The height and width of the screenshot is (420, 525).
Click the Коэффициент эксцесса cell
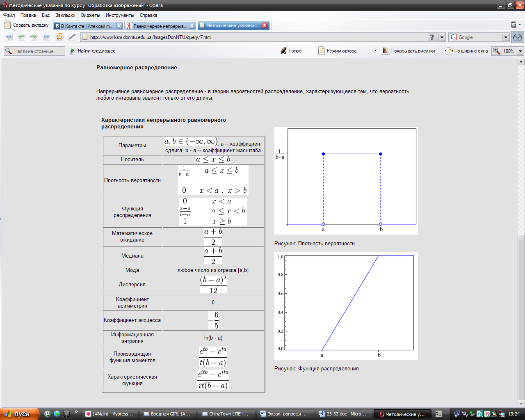click(x=132, y=320)
